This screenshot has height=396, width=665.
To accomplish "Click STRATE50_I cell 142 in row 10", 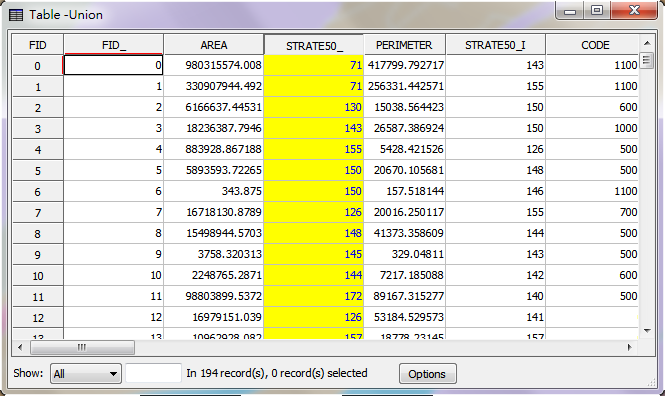I will (495, 275).
